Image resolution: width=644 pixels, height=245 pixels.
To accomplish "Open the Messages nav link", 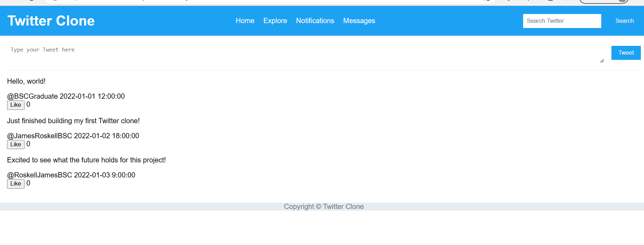I will coord(359,21).
